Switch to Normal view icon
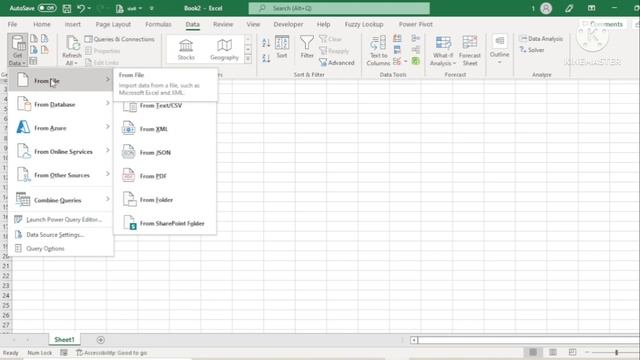The width and height of the screenshot is (640, 360). [x=533, y=352]
